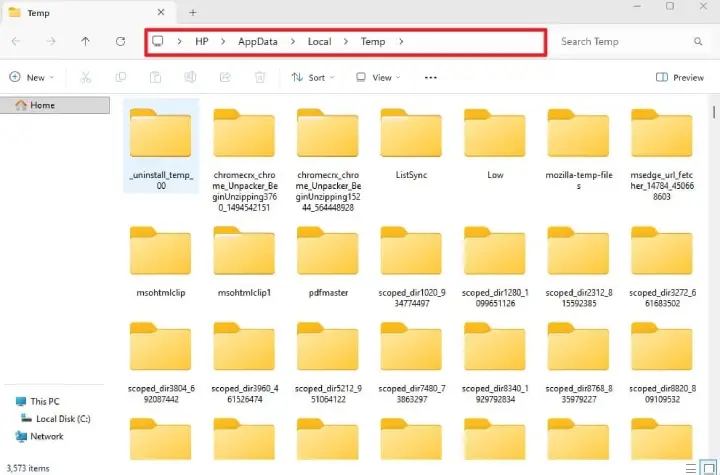
Task: Navigate up one folder level
Action: coord(85,41)
